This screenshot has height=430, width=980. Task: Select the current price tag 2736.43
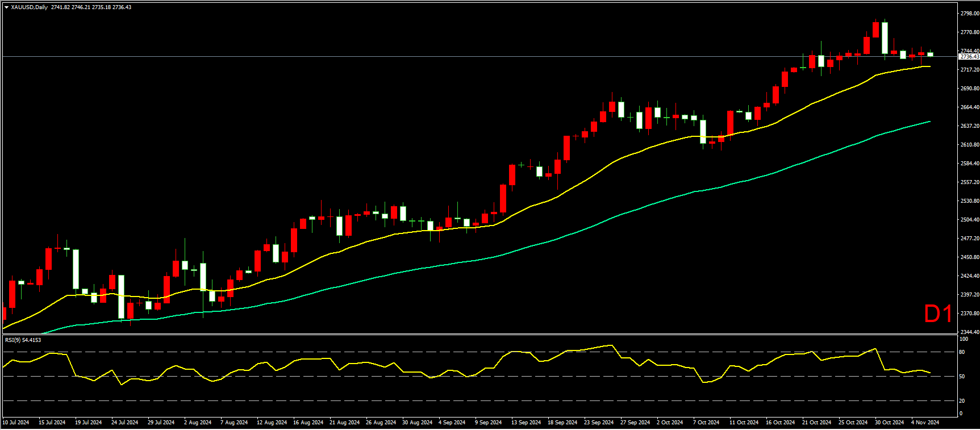969,57
